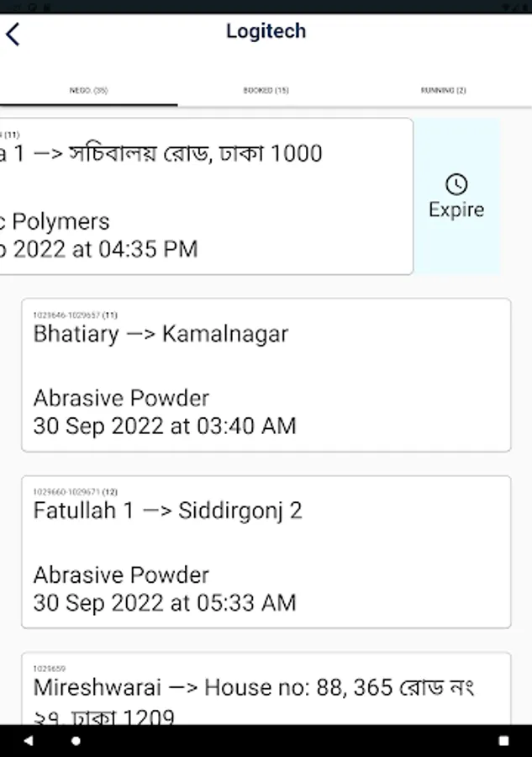Switch to the BOOKED tab
The image size is (532, 757).
pyautogui.click(x=266, y=90)
